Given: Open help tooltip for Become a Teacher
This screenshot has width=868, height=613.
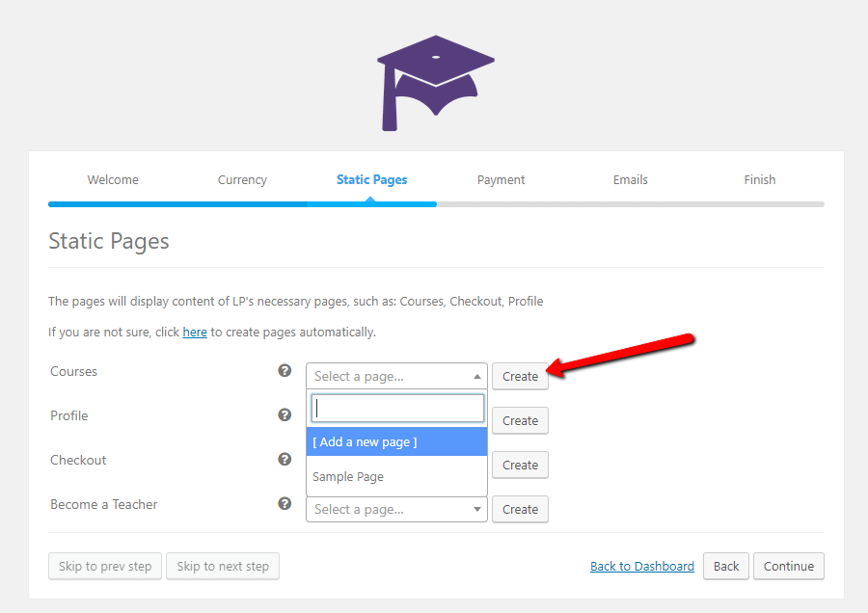Looking at the screenshot, I should (x=284, y=503).
